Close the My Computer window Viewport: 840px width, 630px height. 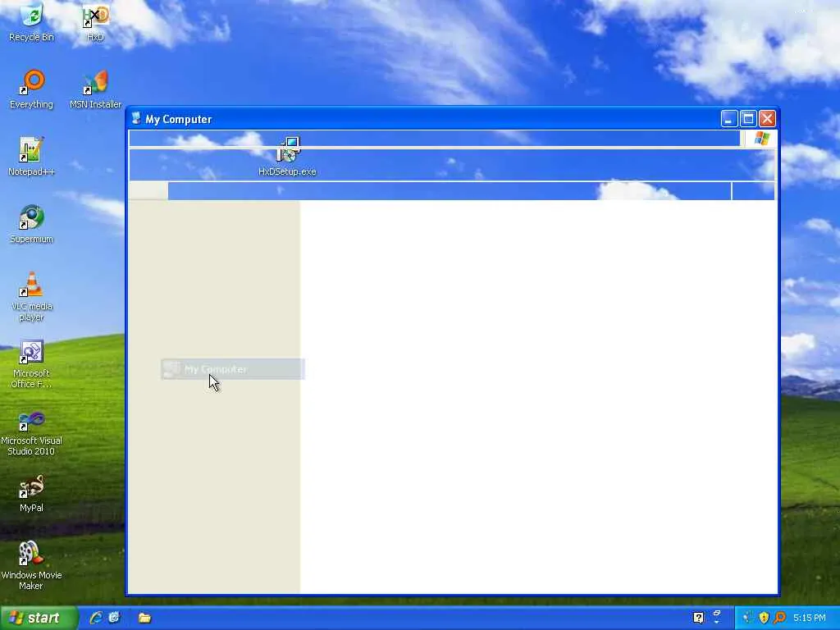point(767,118)
